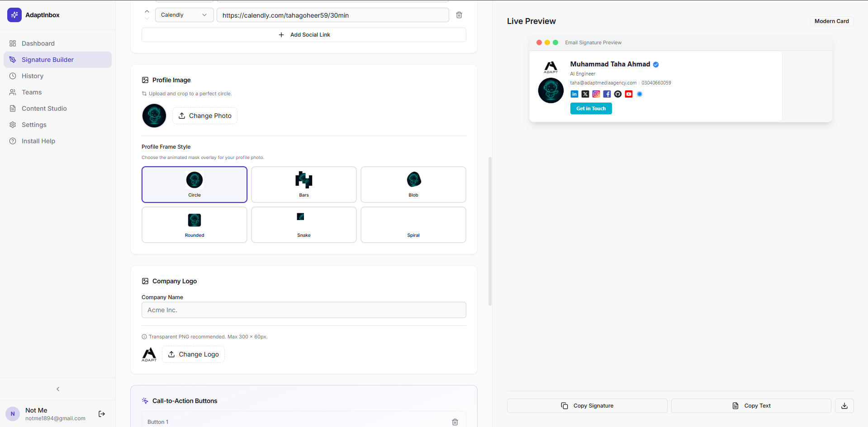868x427 pixels.
Task: Click the N user avatar
Action: click(13, 414)
